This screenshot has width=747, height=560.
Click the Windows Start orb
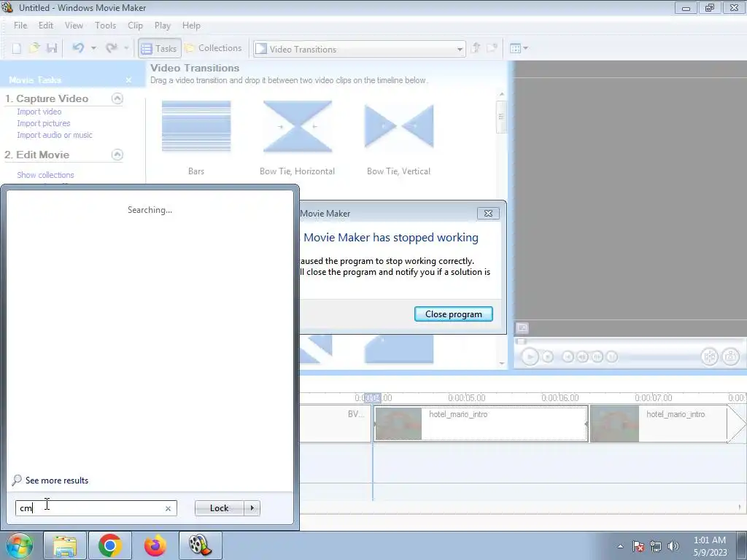(x=19, y=545)
